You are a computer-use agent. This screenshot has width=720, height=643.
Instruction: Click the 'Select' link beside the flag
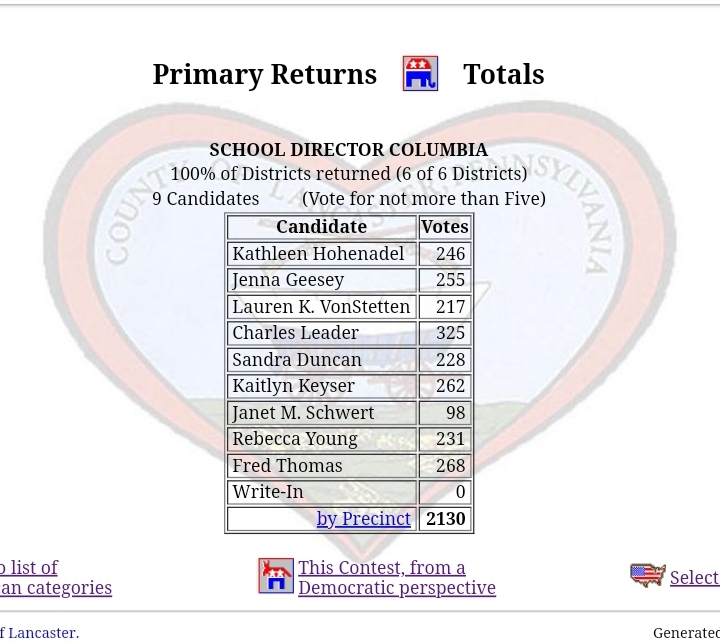click(694, 578)
